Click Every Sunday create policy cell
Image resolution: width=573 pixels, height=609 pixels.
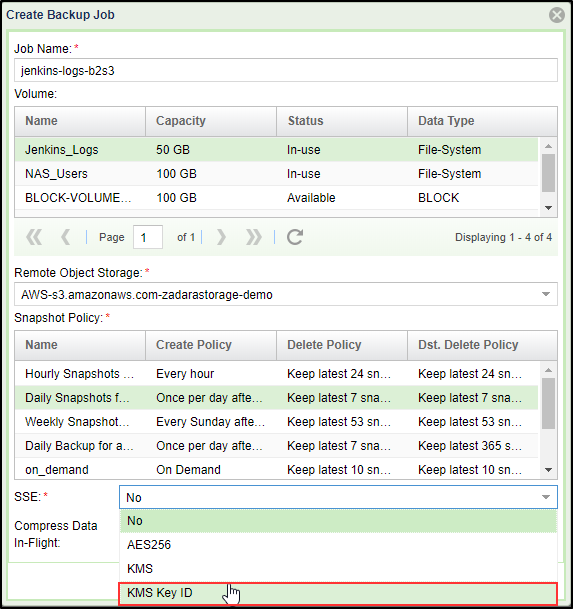[211, 422]
